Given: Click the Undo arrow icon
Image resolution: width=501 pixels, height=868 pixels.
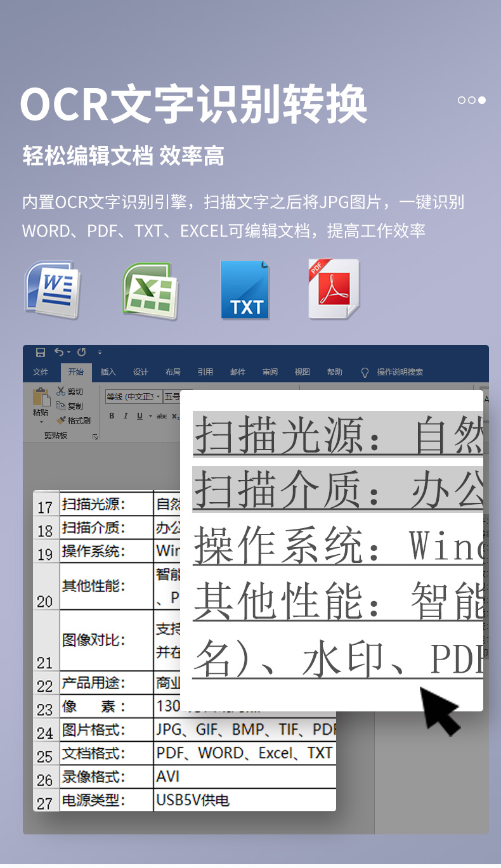Looking at the screenshot, I should click(59, 352).
